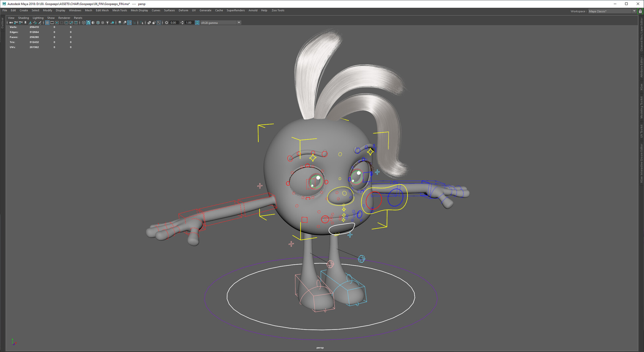This screenshot has width=644, height=352.
Task: Click the Motion Blur icon
Action: click(x=124, y=22)
